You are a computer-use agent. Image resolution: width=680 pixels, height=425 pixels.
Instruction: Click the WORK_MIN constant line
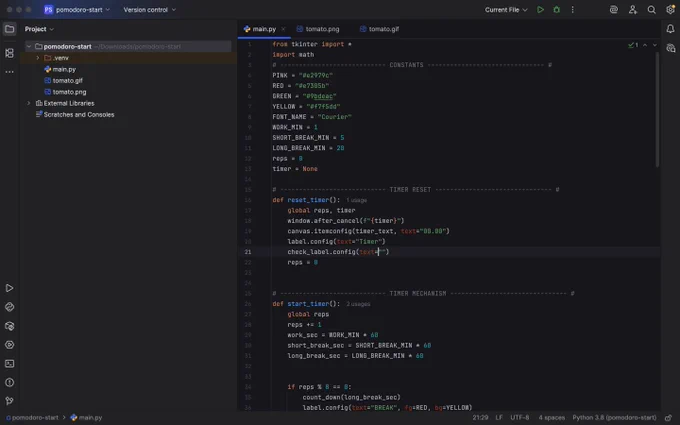tap(295, 128)
